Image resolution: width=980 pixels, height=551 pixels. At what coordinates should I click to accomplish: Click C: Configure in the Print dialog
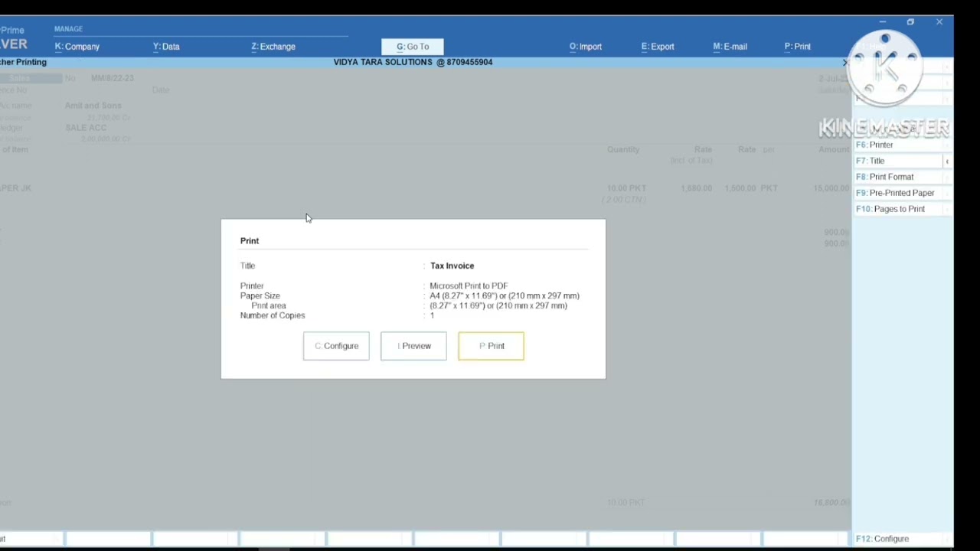click(x=336, y=346)
